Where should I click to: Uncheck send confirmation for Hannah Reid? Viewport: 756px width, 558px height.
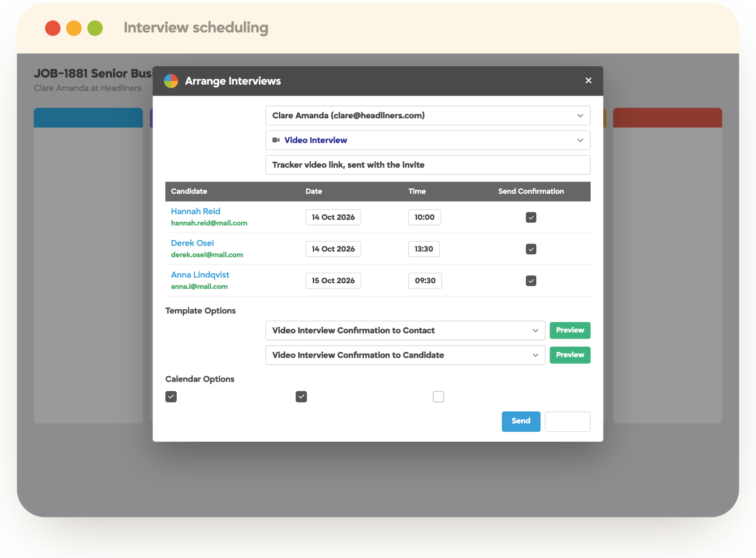[531, 218]
